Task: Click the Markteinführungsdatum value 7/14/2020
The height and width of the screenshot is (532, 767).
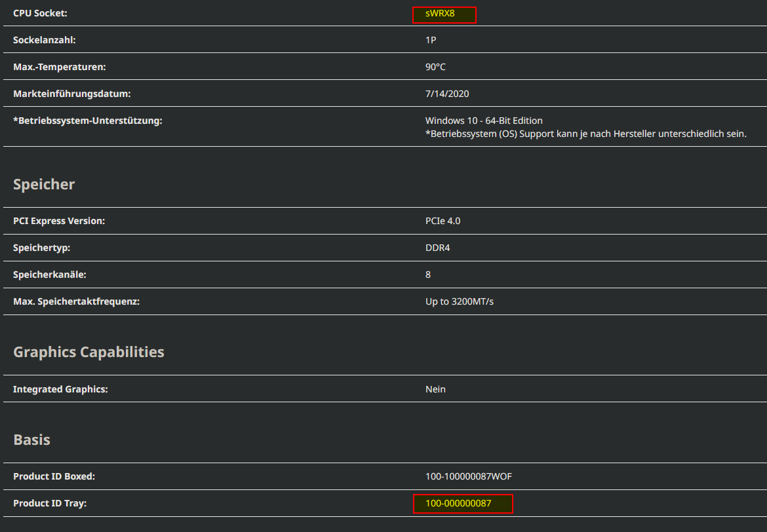Action: pos(446,93)
